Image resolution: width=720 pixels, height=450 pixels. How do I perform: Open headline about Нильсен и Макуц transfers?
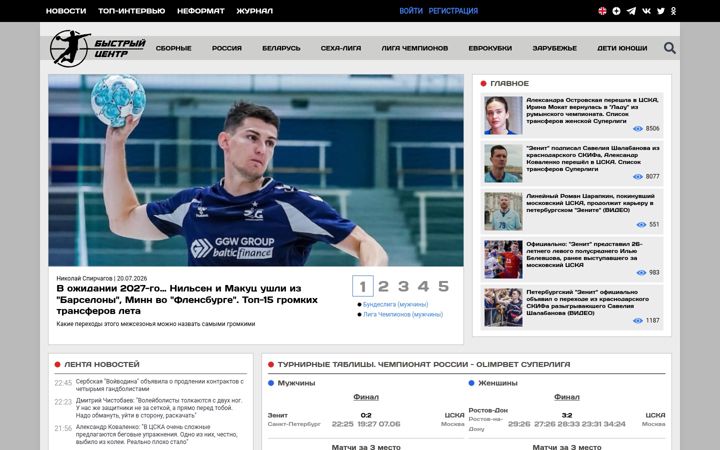pos(187,299)
